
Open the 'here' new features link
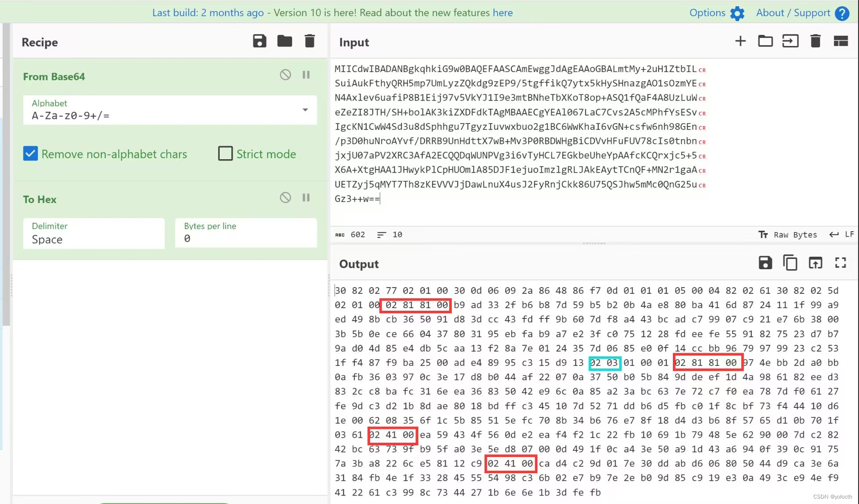[x=502, y=13]
